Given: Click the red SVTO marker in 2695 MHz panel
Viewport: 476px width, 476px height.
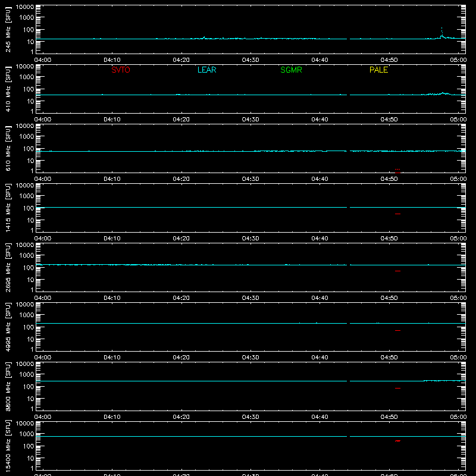Looking at the screenshot, I should click(397, 271).
